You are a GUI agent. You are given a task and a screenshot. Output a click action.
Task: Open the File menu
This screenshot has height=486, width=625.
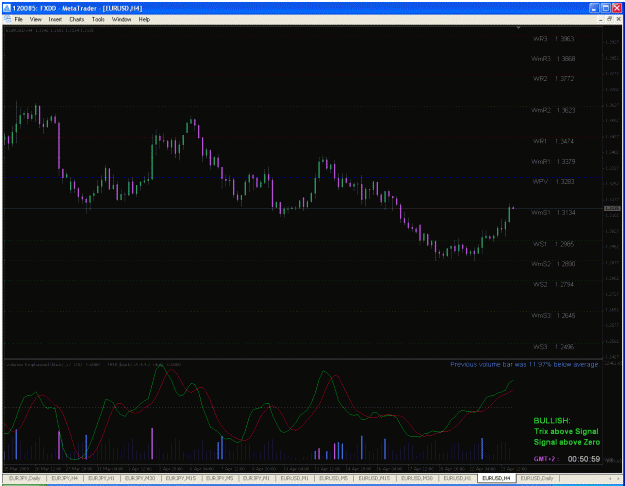(x=18, y=19)
